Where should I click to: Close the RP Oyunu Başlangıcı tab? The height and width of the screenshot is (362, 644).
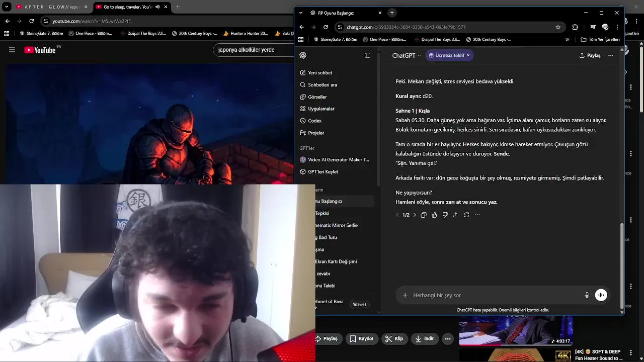(x=380, y=13)
